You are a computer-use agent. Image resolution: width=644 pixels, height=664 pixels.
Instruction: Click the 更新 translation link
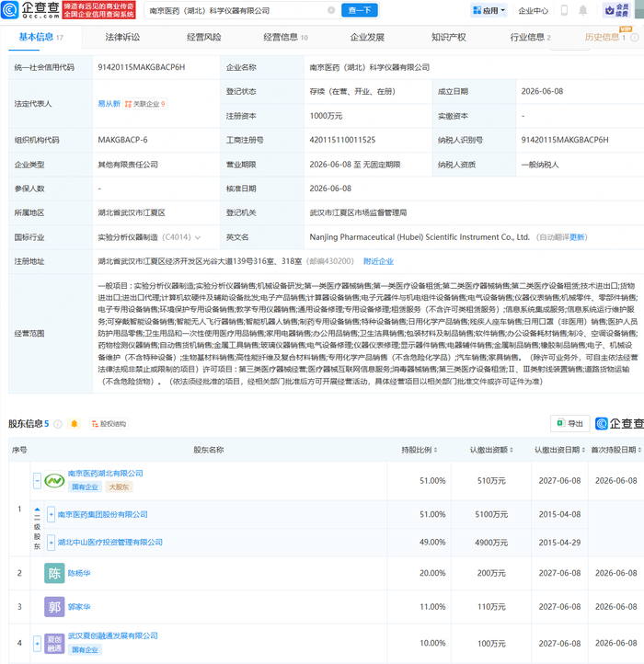(x=577, y=237)
